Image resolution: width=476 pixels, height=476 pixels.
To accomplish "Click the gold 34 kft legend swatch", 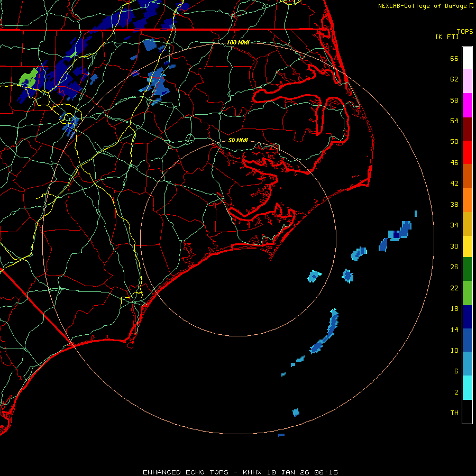I will 467,223.
